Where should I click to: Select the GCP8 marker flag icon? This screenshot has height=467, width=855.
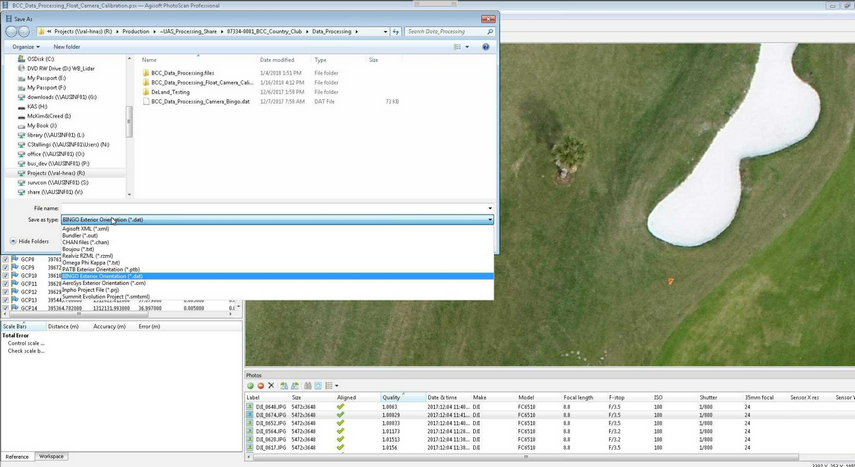coord(15,259)
